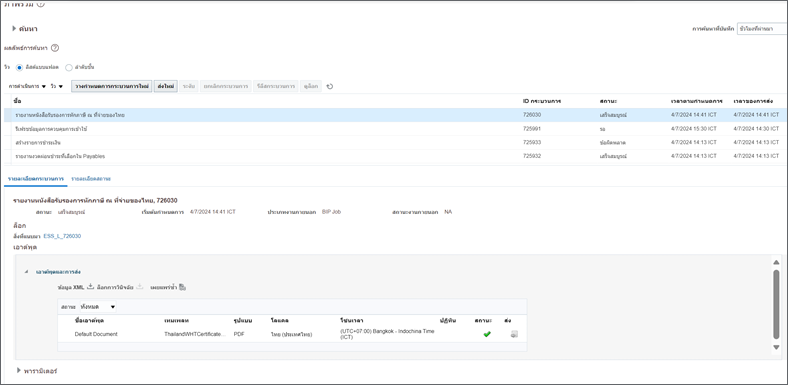
Task: Open help icon beside search results heading
Action: tap(55, 48)
